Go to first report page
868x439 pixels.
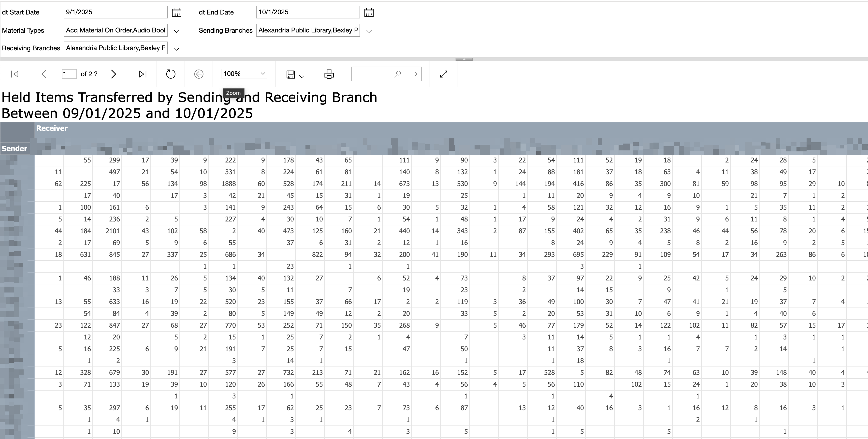point(15,74)
